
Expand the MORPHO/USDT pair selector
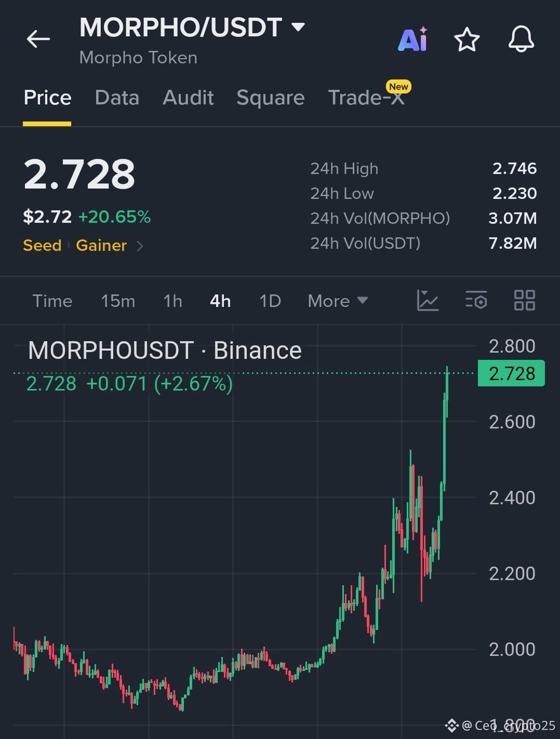pyautogui.click(x=298, y=26)
